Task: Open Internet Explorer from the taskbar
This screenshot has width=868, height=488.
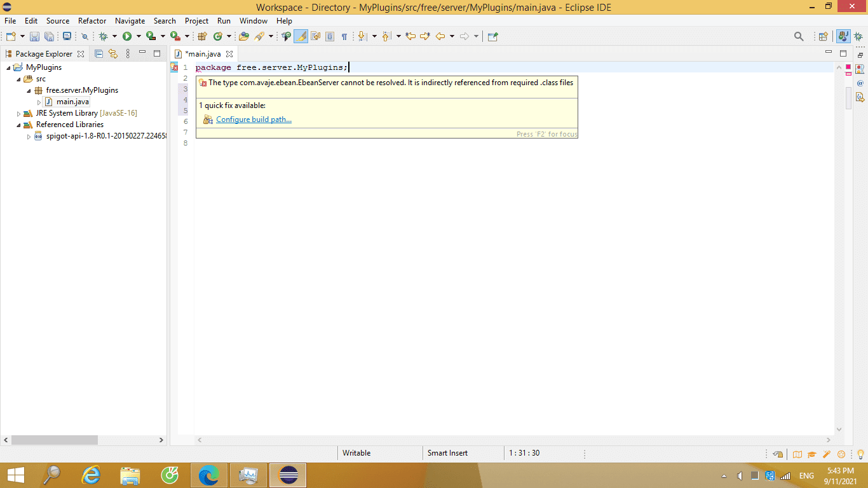Action: click(92, 475)
